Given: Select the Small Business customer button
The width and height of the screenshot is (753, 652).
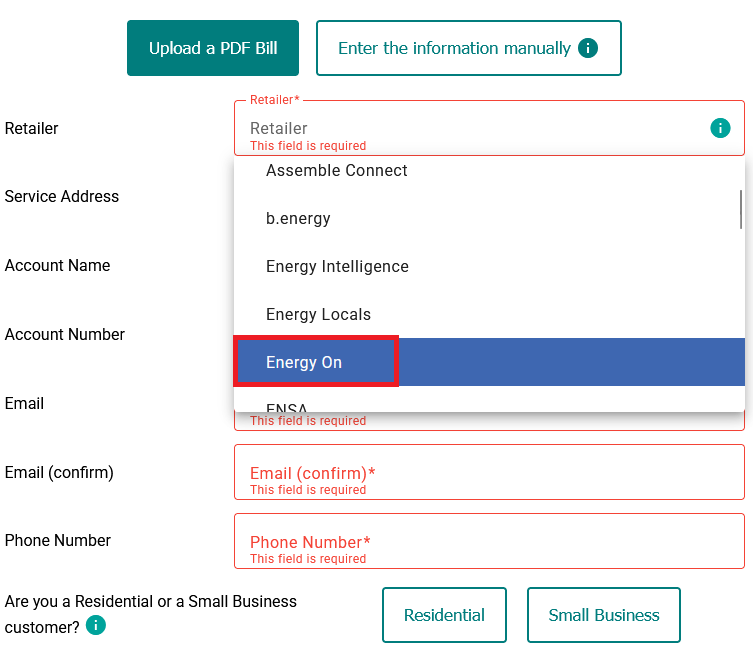Looking at the screenshot, I should 604,615.
